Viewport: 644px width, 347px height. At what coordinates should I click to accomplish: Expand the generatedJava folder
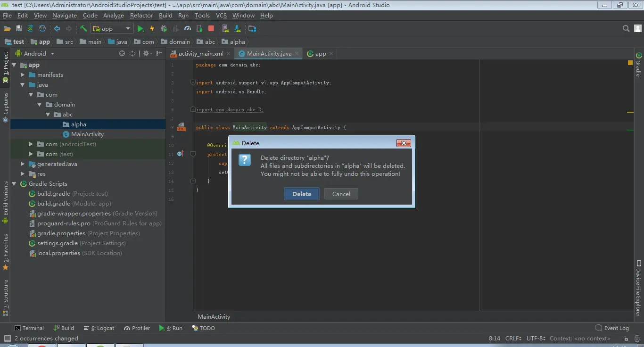pyautogui.click(x=23, y=164)
